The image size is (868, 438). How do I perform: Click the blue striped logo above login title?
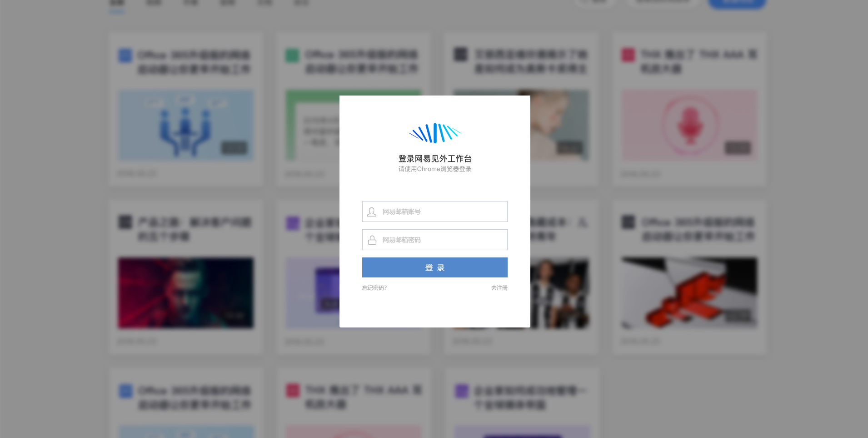point(435,133)
